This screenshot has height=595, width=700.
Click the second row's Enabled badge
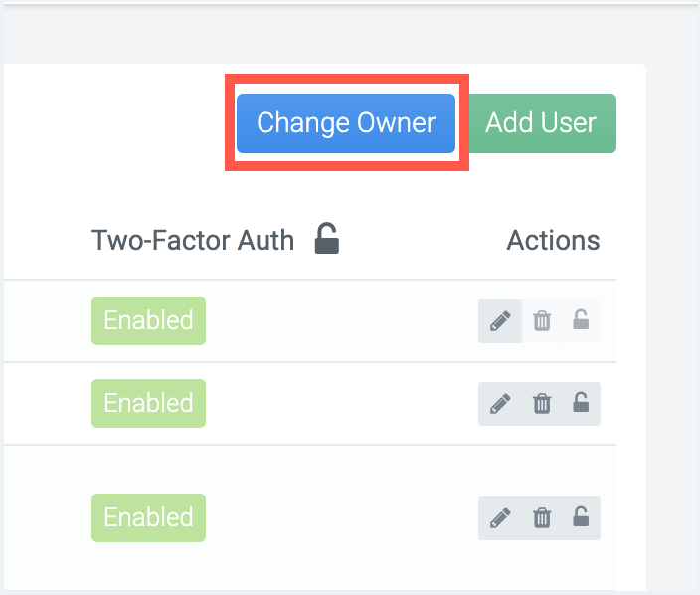tap(149, 403)
